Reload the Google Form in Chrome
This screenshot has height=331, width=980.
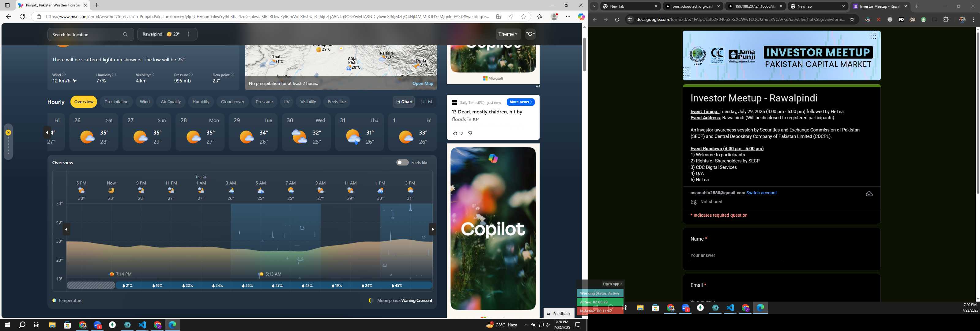617,19
